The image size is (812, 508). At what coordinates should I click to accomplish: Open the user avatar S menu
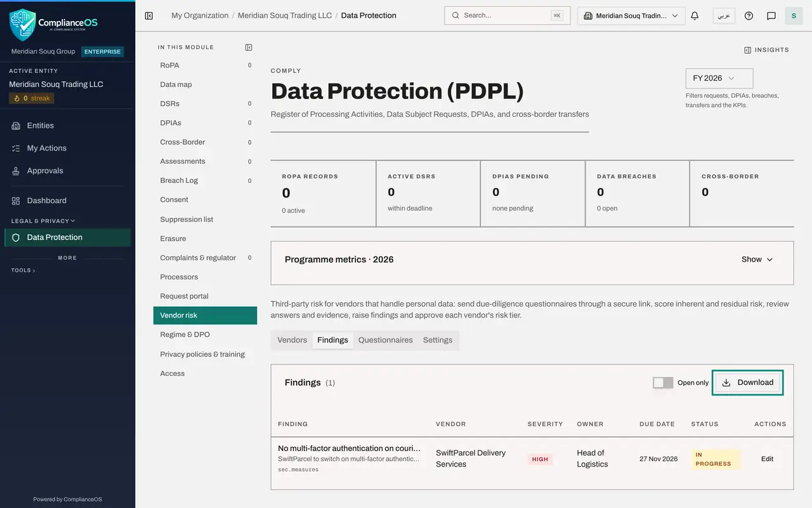[x=794, y=16]
